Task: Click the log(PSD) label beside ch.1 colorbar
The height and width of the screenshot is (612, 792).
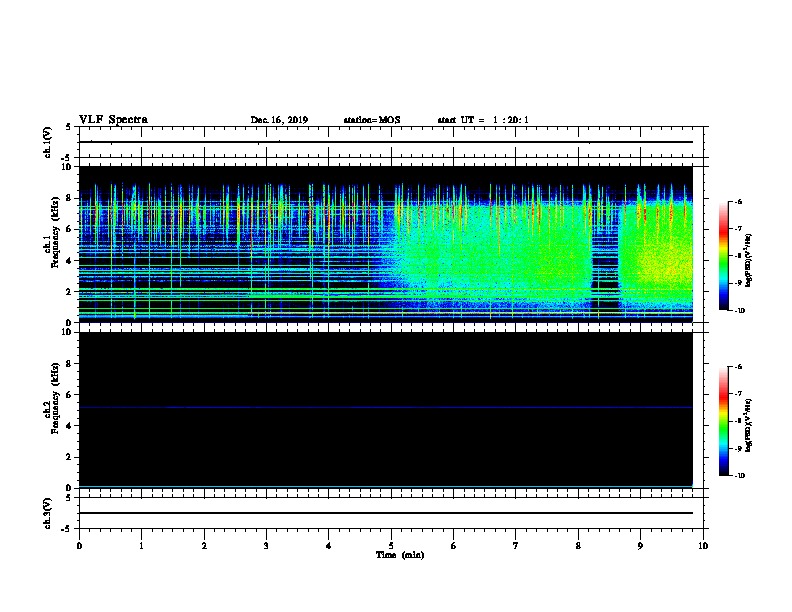Action: 749,260
